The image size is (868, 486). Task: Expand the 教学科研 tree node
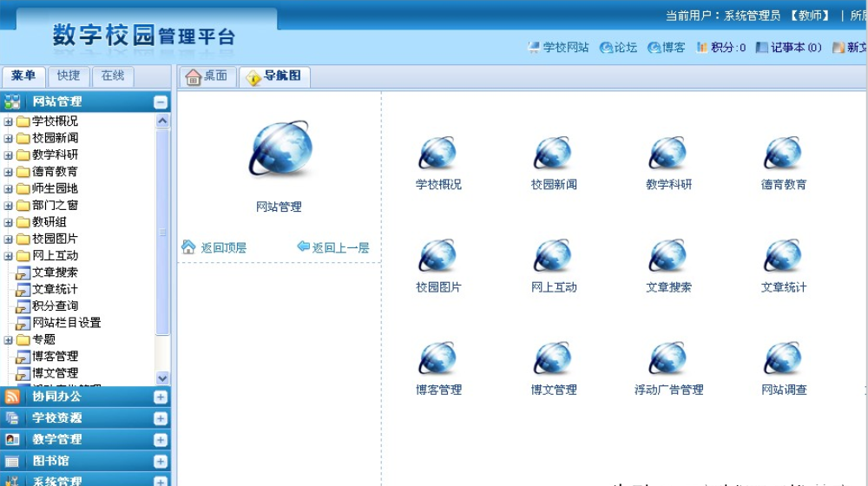coord(9,155)
